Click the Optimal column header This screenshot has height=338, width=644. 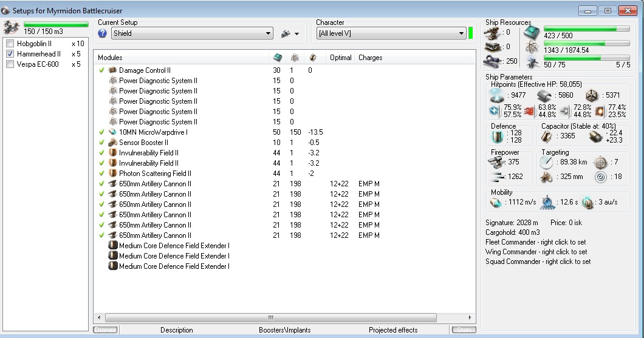point(340,58)
